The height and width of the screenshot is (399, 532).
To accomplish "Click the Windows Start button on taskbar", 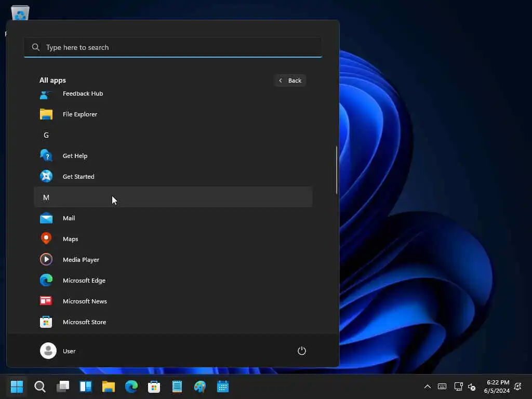I will (17, 387).
